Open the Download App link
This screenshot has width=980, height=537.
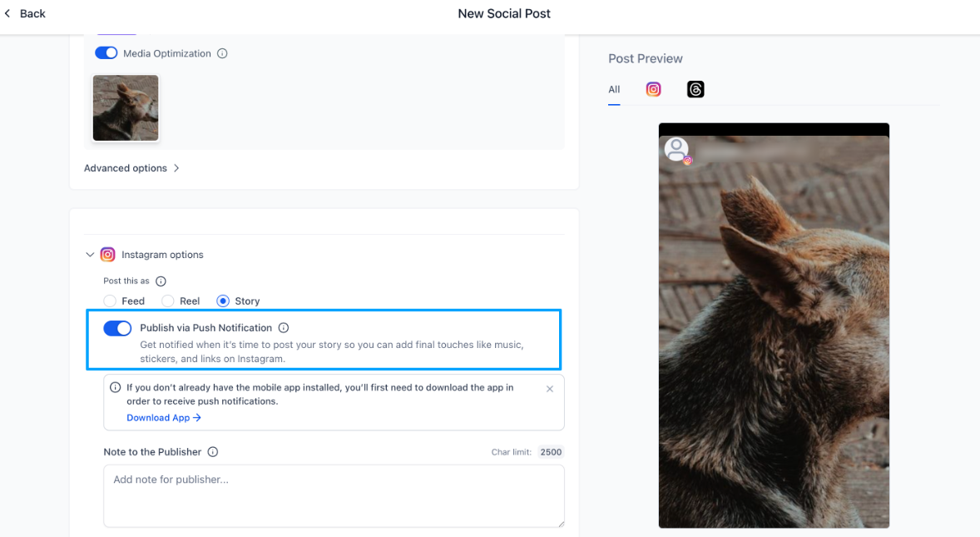tap(163, 418)
